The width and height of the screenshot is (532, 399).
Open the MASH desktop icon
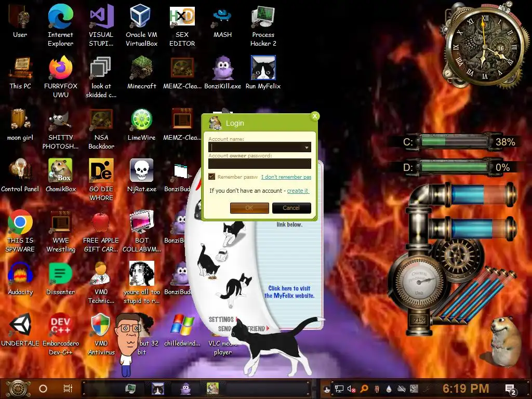222,17
